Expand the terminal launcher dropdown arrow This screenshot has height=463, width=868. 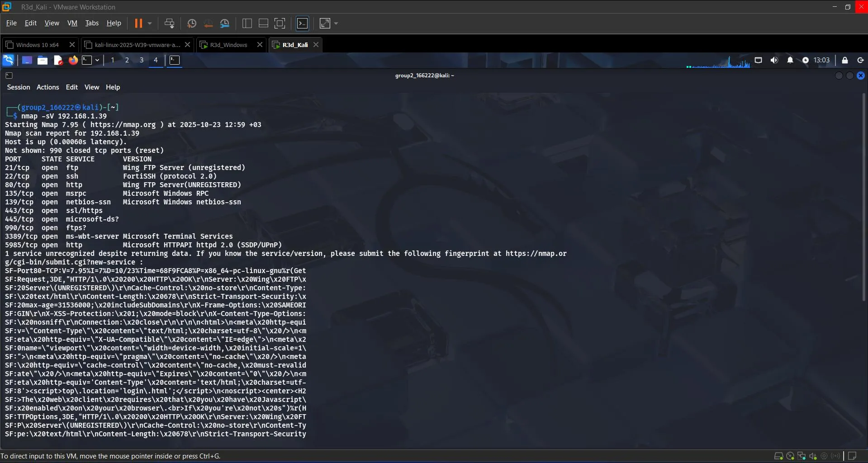(x=97, y=60)
